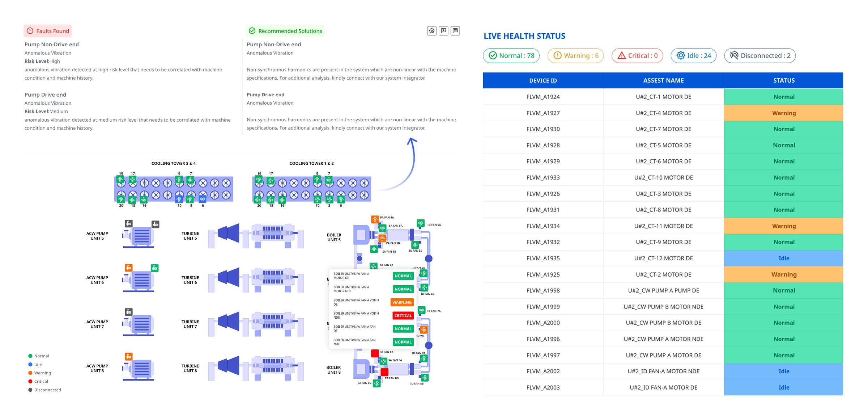Viewport: 868px width, 420px height.
Task: Click the ID FAN 5A green fan icon
Action: pos(420,223)
